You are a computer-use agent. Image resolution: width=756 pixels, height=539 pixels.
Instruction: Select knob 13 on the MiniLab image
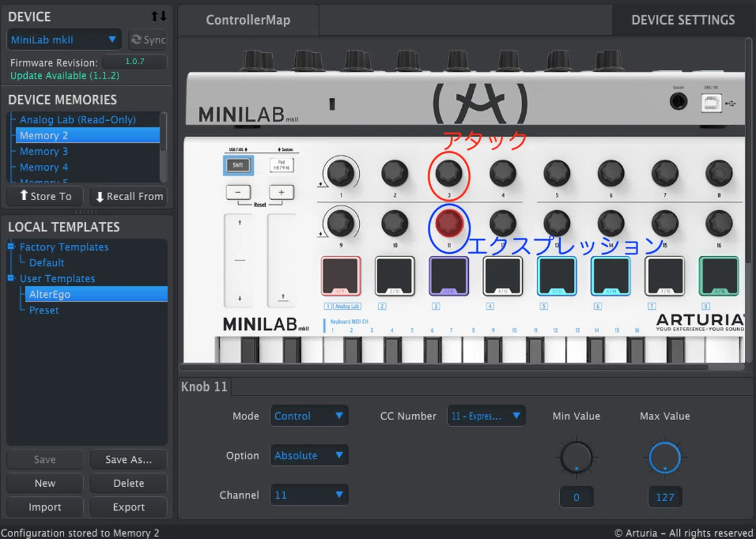(557, 223)
